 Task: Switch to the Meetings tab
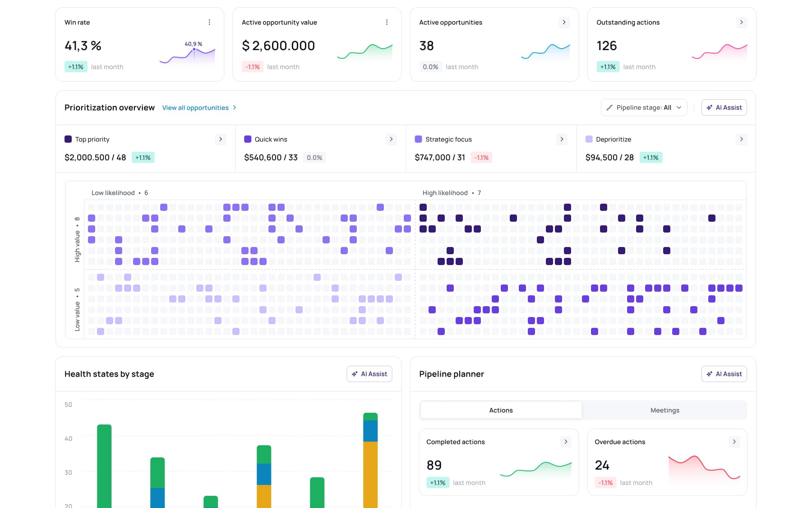664,410
